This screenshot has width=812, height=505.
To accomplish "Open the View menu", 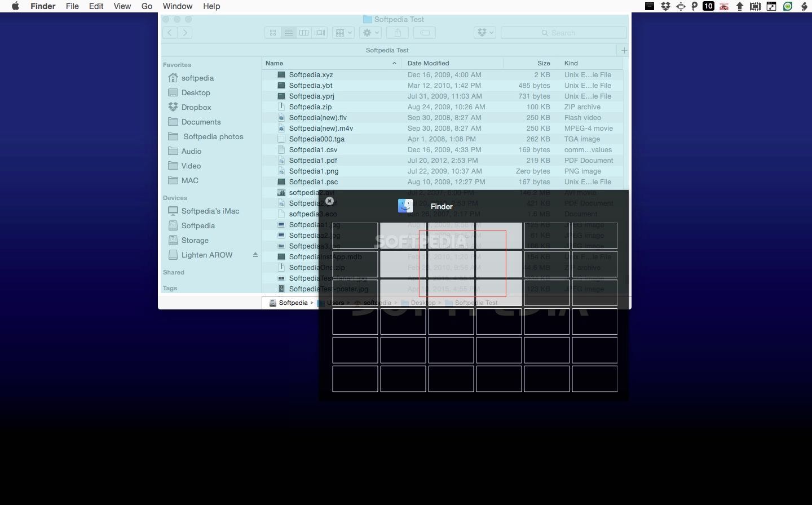I will (122, 6).
